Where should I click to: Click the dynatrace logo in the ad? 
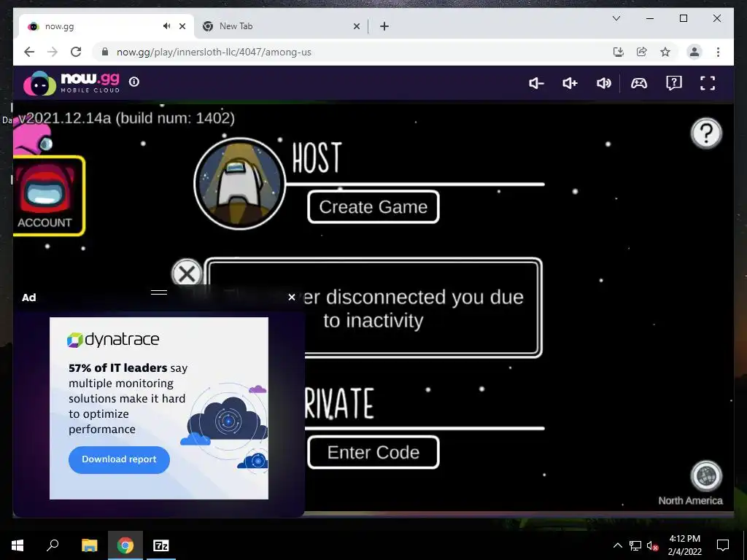[x=113, y=340]
